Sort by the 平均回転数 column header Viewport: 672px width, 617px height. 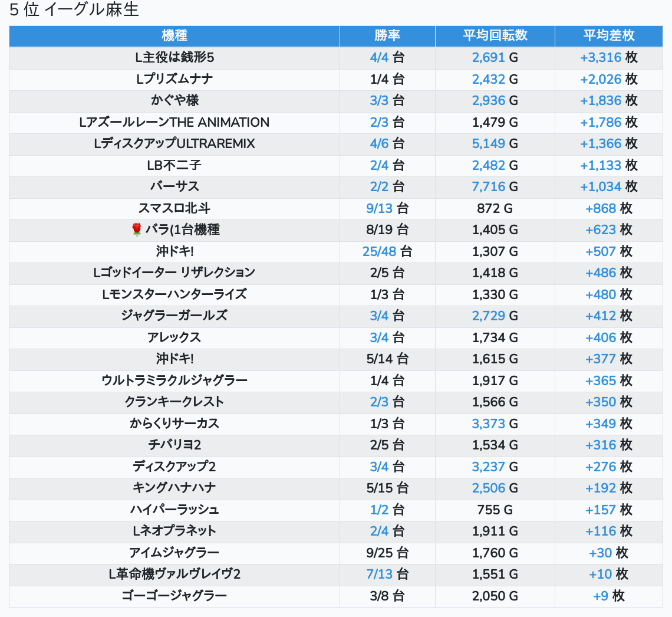(x=495, y=35)
